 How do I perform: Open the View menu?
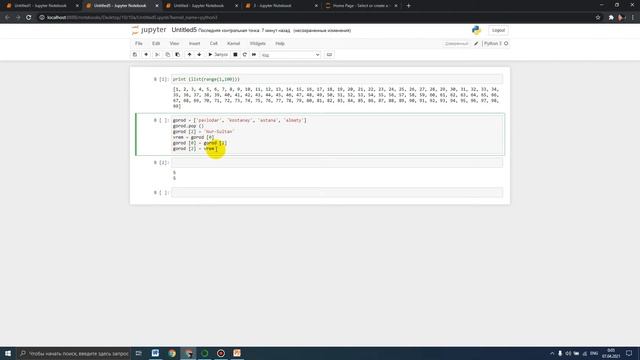coord(174,43)
